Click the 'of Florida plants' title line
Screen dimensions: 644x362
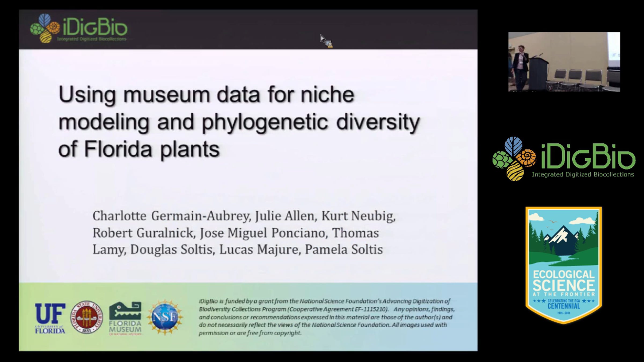(139, 149)
